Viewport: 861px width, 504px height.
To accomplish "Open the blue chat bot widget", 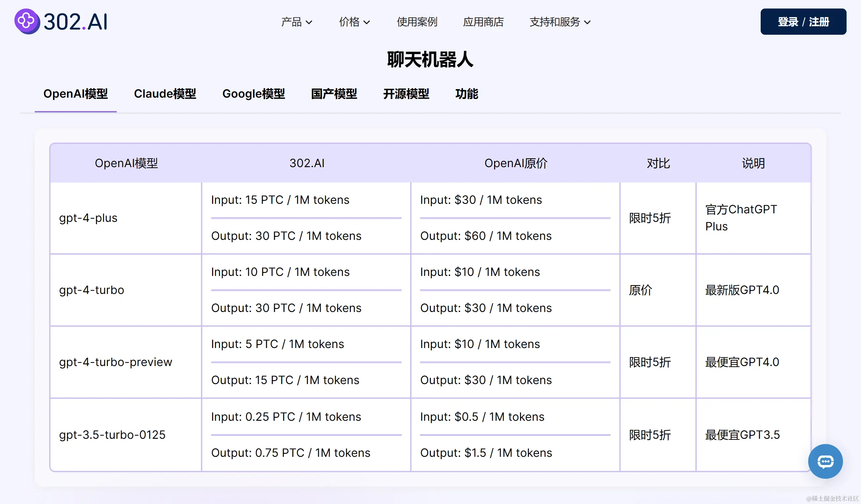I will (825, 461).
